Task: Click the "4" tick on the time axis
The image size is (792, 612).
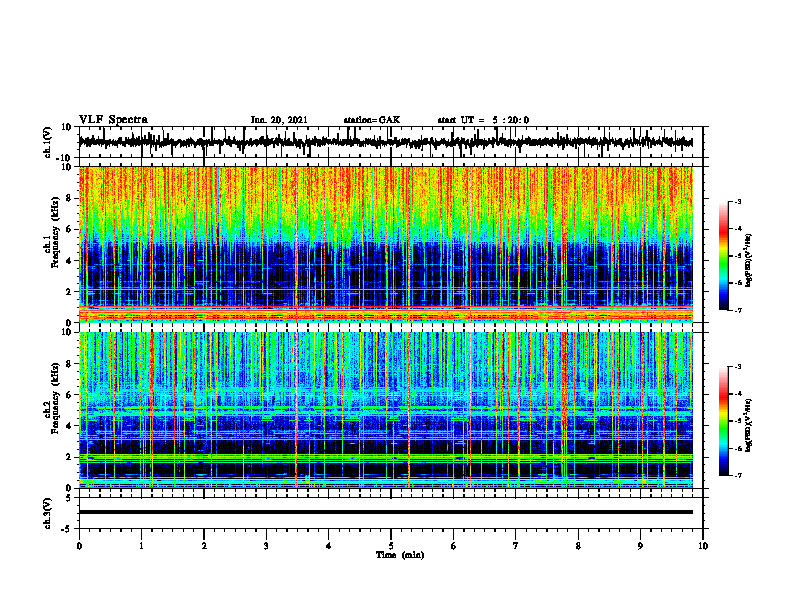Action: point(329,546)
